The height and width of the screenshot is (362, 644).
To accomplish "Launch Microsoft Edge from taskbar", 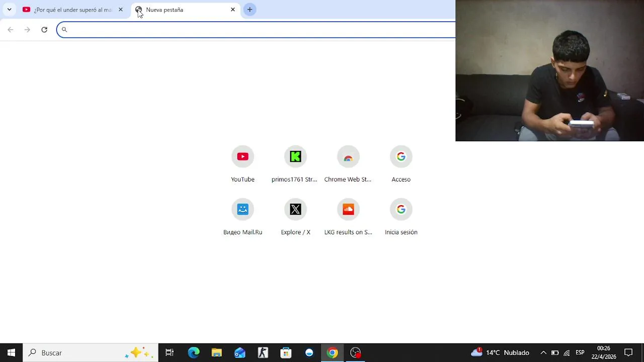I will click(x=194, y=352).
